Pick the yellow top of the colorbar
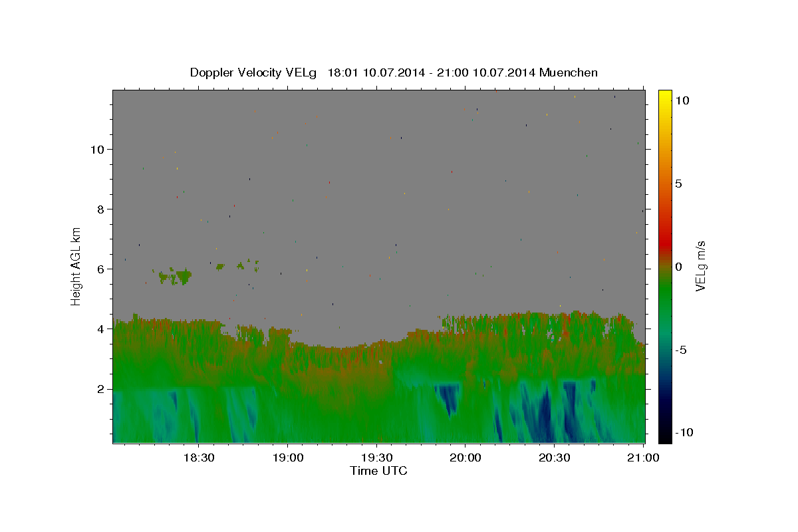 click(665, 95)
